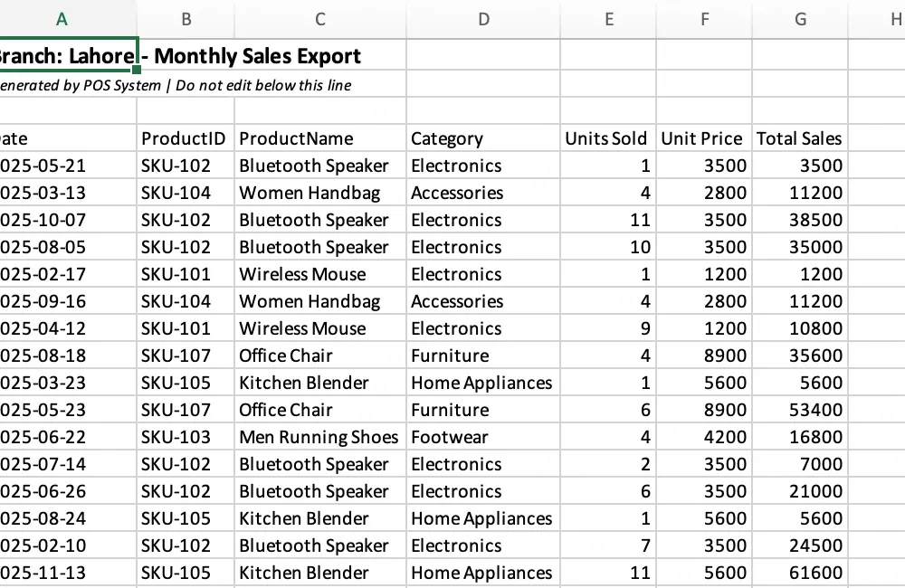The width and height of the screenshot is (905, 588).
Task: Select date cell 025-03-13
Action: point(68,193)
